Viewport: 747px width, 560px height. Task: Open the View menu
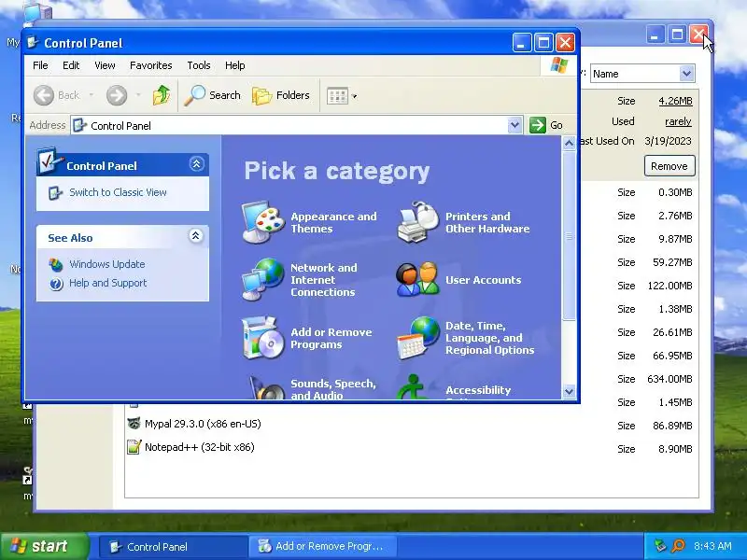click(105, 65)
